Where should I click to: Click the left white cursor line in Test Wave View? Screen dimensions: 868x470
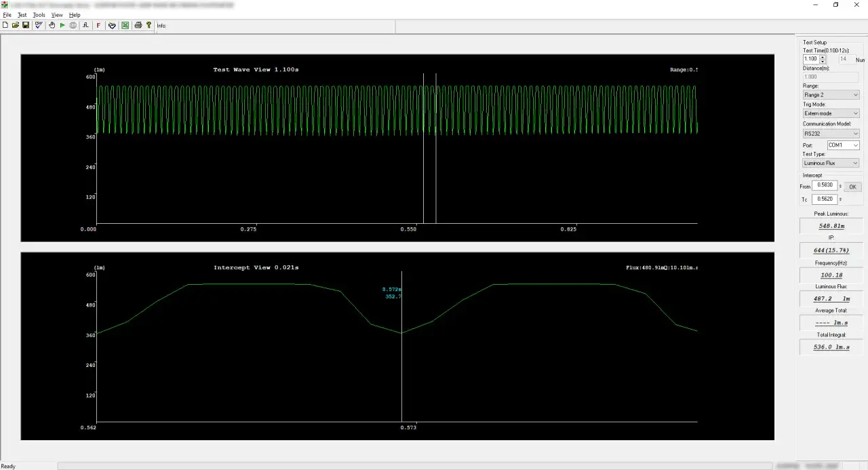coord(423,148)
